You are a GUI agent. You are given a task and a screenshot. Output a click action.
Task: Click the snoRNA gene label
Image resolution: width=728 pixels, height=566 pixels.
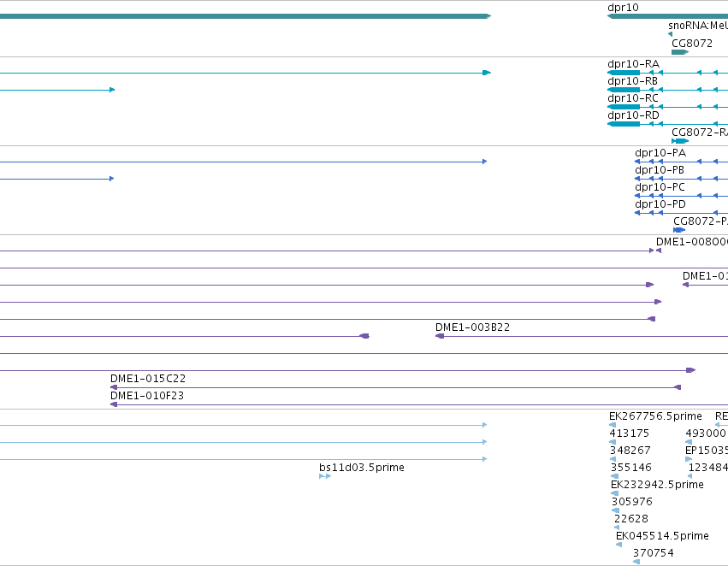pyautogui.click(x=698, y=26)
